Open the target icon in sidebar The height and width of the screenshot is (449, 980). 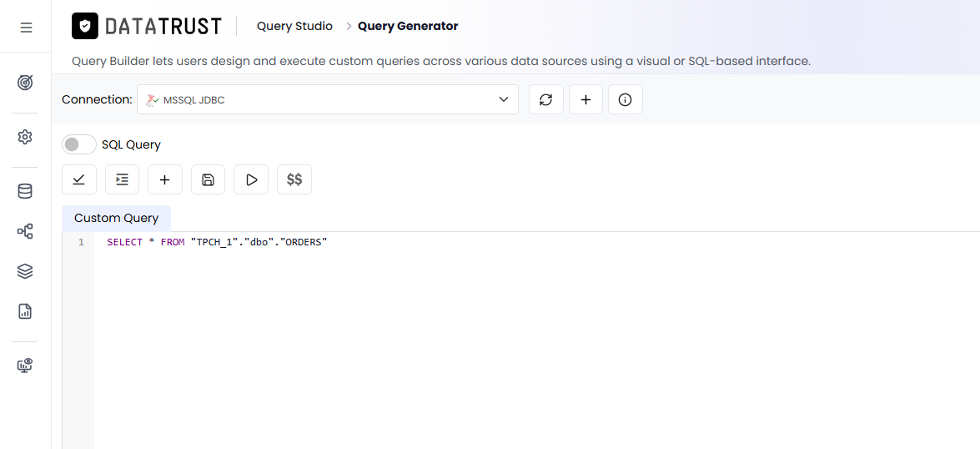25,83
